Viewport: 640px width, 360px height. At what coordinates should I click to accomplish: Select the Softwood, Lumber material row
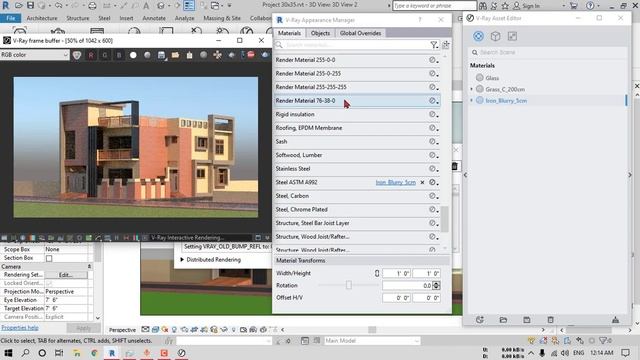pyautogui.click(x=357, y=155)
